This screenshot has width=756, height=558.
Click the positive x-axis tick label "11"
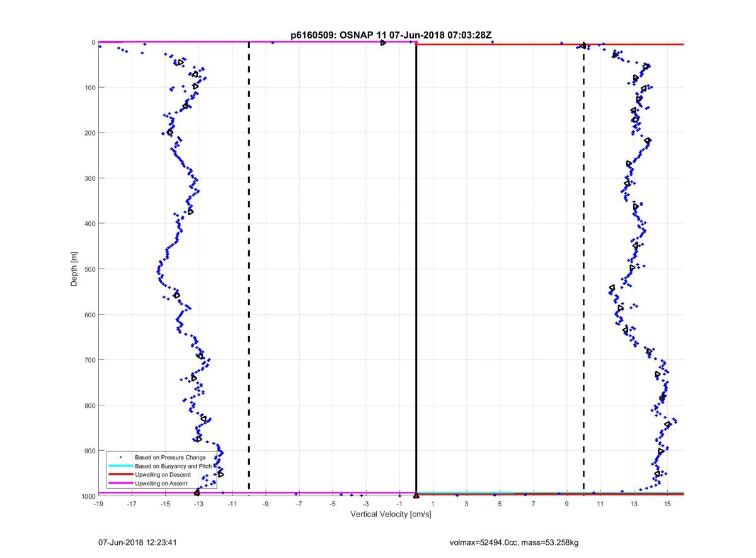[x=600, y=504]
